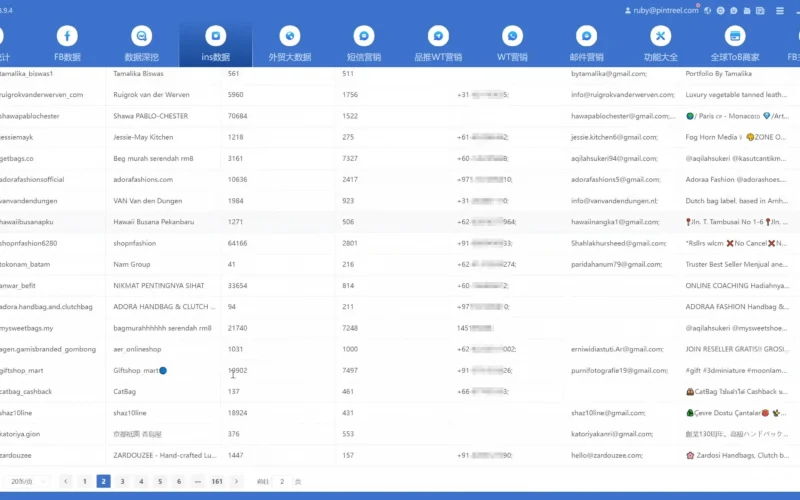
Task: Expand the pagination ellipsis for more pages
Action: [x=197, y=481]
